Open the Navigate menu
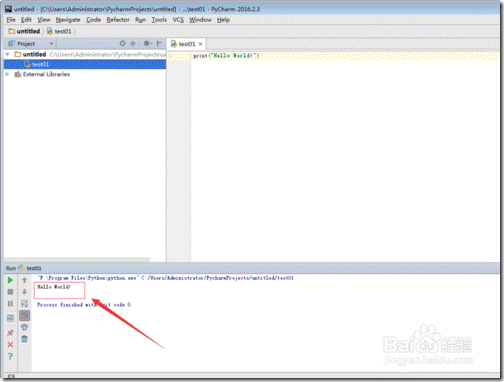The width and height of the screenshot is (504, 382). (x=68, y=20)
